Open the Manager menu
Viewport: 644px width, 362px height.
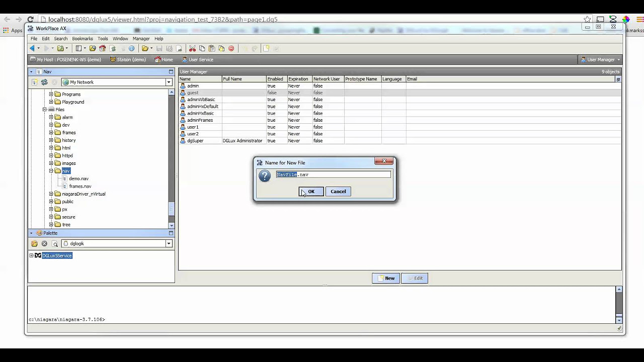point(141,38)
